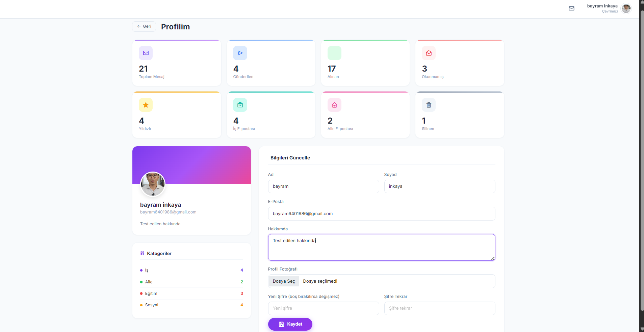The height and width of the screenshot is (332, 644).
Task: Click the Dosya Seç file button
Action: (284, 281)
